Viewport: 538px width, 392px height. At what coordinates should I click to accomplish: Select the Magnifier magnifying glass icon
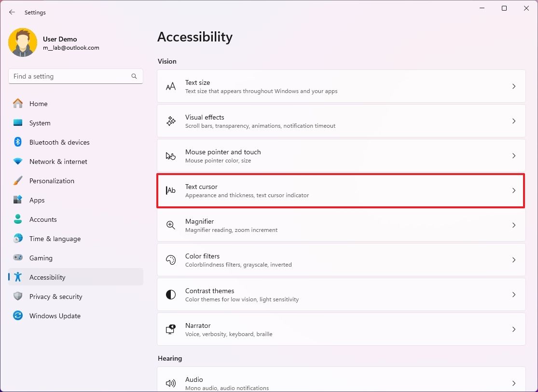point(171,225)
